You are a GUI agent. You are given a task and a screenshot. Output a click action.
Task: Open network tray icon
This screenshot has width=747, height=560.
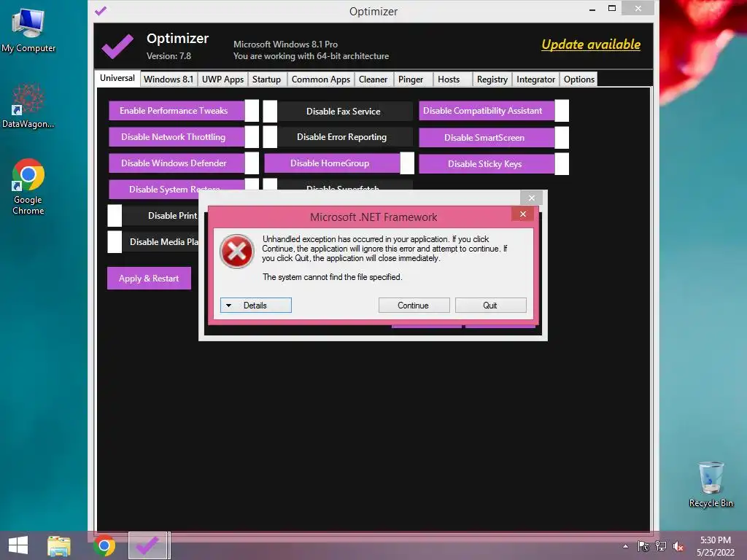pos(661,546)
